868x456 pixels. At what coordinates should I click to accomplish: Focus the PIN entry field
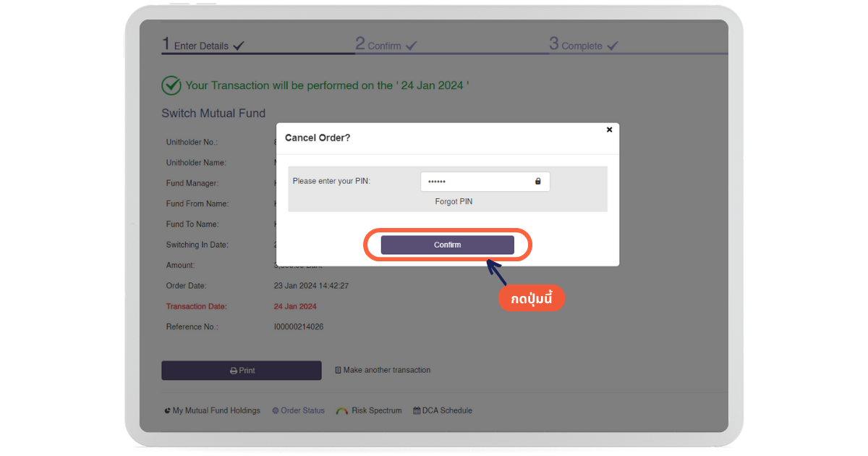pos(477,182)
